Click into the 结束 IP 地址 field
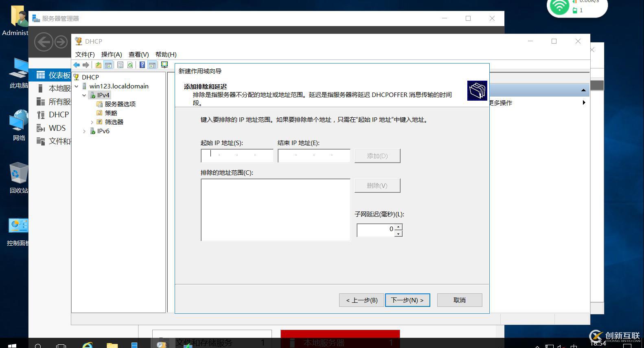This screenshot has width=644, height=348. tap(314, 156)
